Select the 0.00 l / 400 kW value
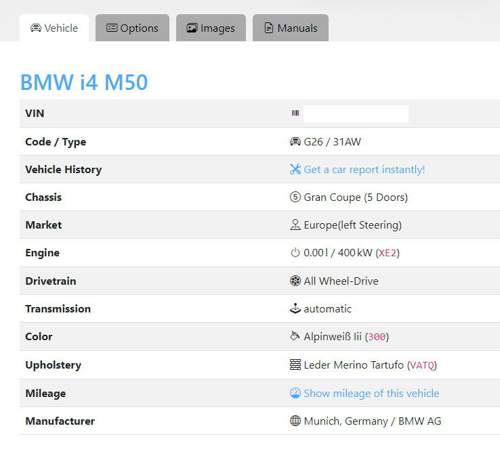 click(x=338, y=253)
